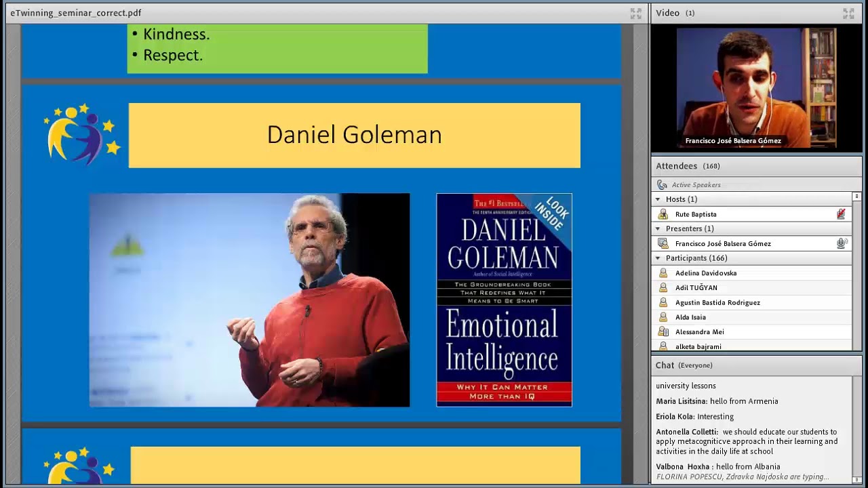Click Francisco's webcam video feed
Image resolution: width=868 pixels, height=488 pixels.
pos(756,87)
